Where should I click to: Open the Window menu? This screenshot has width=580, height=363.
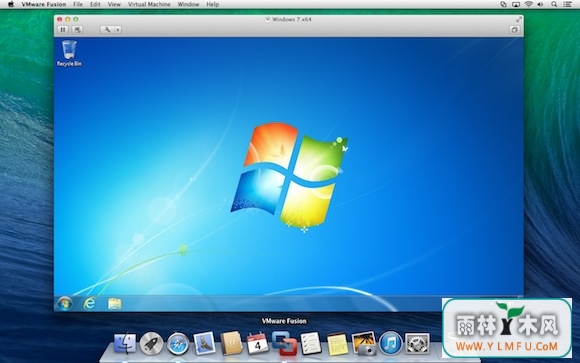click(x=188, y=4)
